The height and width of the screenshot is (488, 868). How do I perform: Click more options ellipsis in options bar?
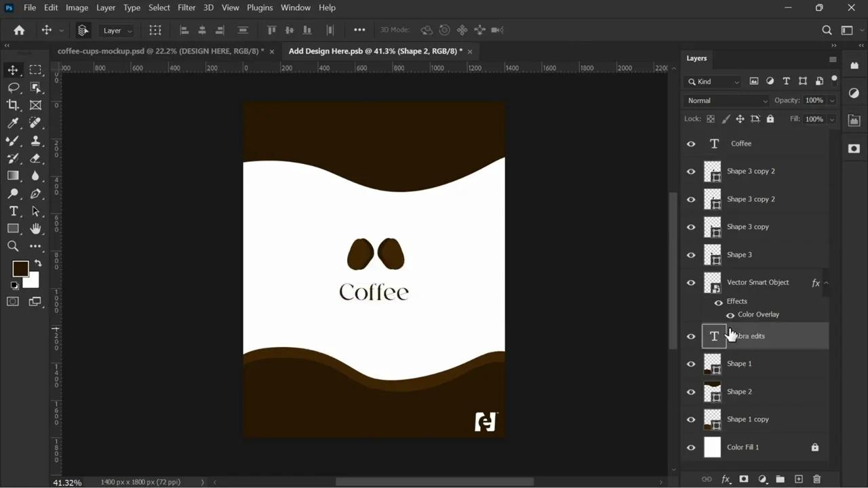click(x=359, y=30)
